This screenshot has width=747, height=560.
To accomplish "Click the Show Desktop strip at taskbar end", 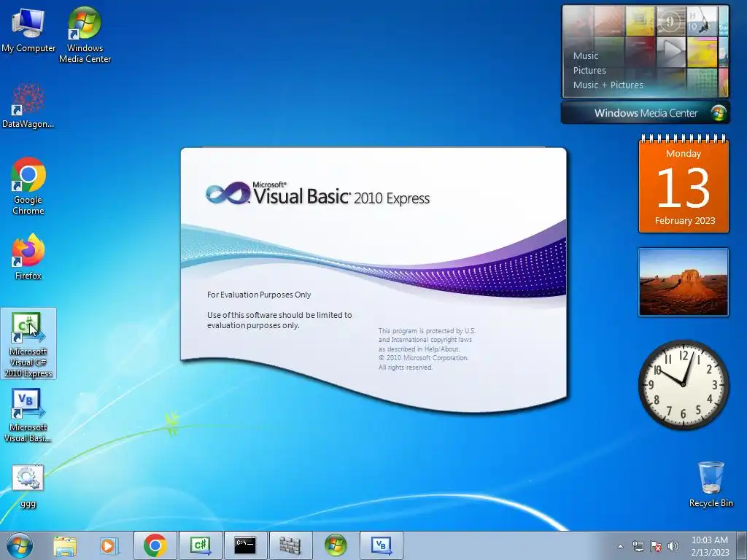I will (x=742, y=545).
